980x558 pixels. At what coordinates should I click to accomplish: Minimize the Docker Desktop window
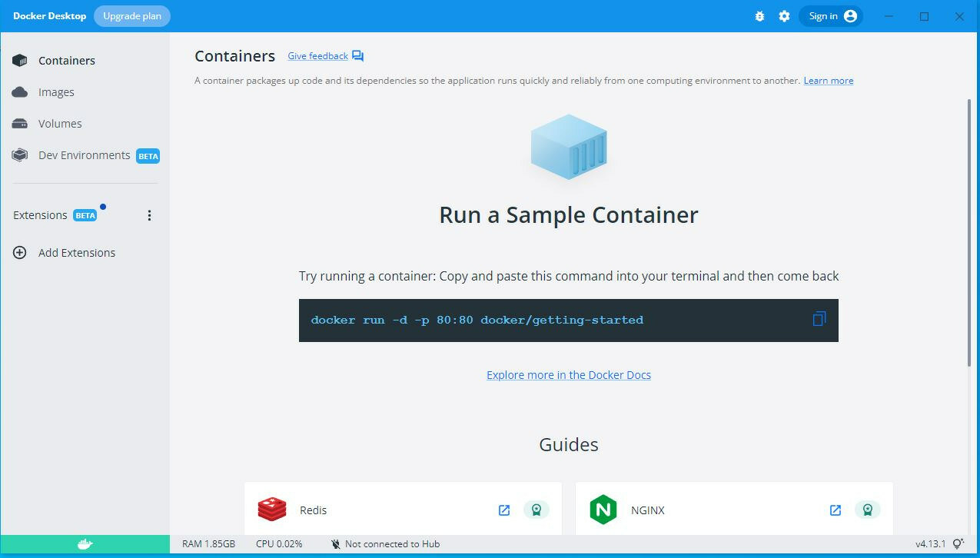[x=889, y=16]
